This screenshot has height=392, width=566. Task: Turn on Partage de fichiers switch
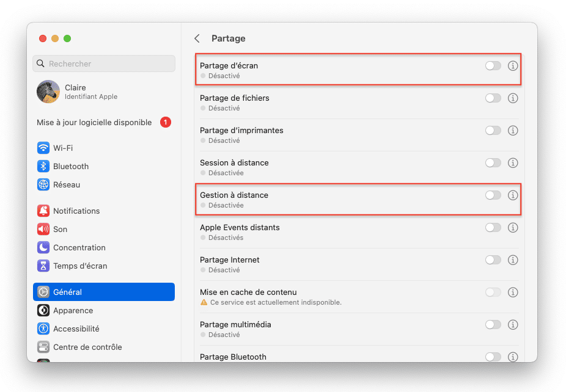point(493,98)
